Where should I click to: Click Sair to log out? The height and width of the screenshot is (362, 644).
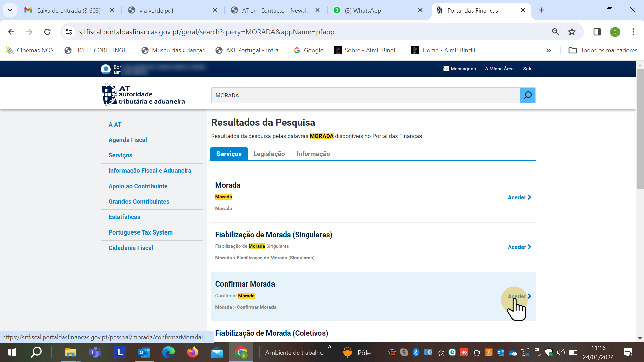click(x=527, y=69)
